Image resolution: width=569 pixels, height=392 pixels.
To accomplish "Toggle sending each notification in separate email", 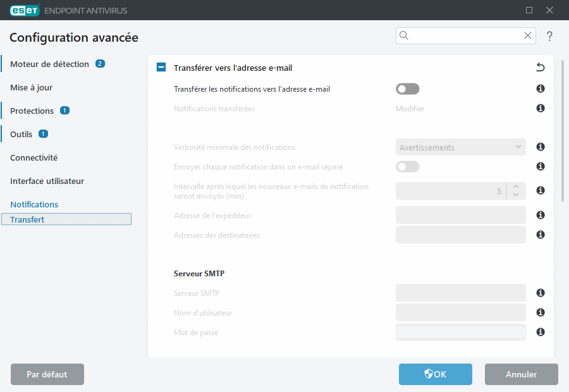I will tap(407, 166).
